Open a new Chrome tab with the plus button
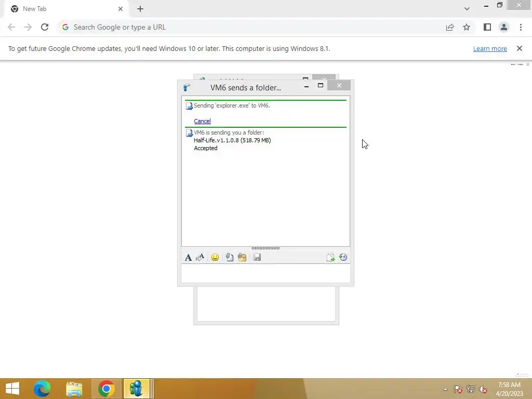Viewport: 532px width, 399px height. (x=140, y=9)
